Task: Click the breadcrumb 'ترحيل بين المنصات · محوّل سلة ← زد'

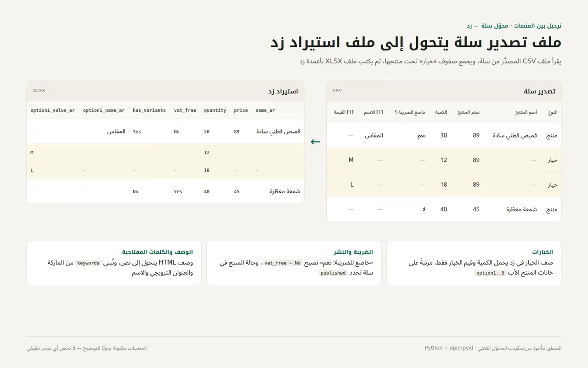Action: 514,26
